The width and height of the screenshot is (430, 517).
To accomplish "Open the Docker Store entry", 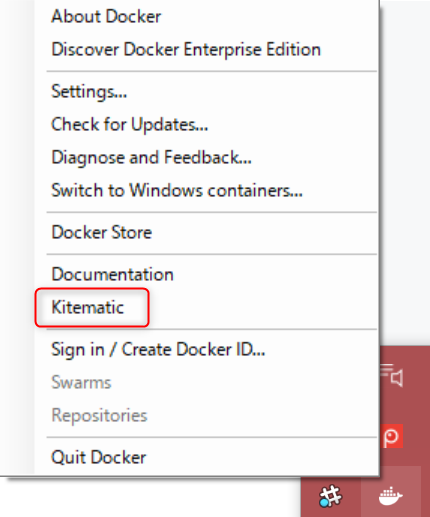I will coord(102,232).
